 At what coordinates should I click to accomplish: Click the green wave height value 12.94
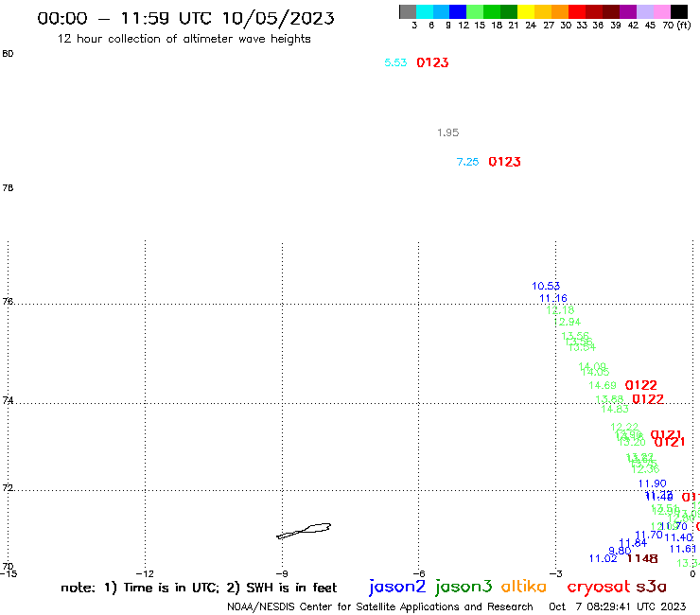pos(567,322)
